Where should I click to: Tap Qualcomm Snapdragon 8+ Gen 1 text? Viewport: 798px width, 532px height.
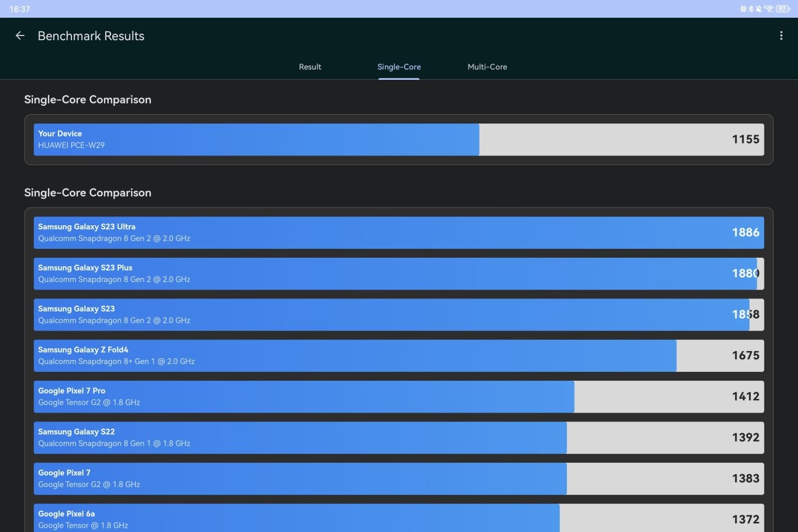click(116, 361)
